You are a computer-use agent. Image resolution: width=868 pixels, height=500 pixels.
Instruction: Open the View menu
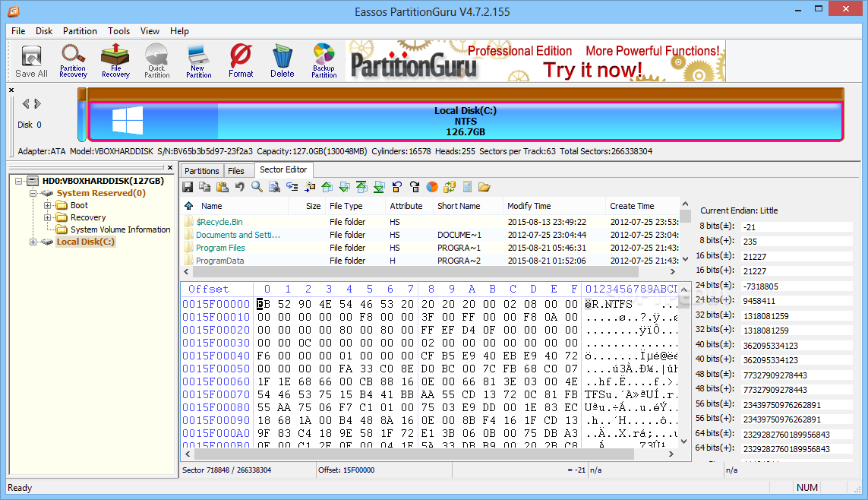tap(150, 31)
